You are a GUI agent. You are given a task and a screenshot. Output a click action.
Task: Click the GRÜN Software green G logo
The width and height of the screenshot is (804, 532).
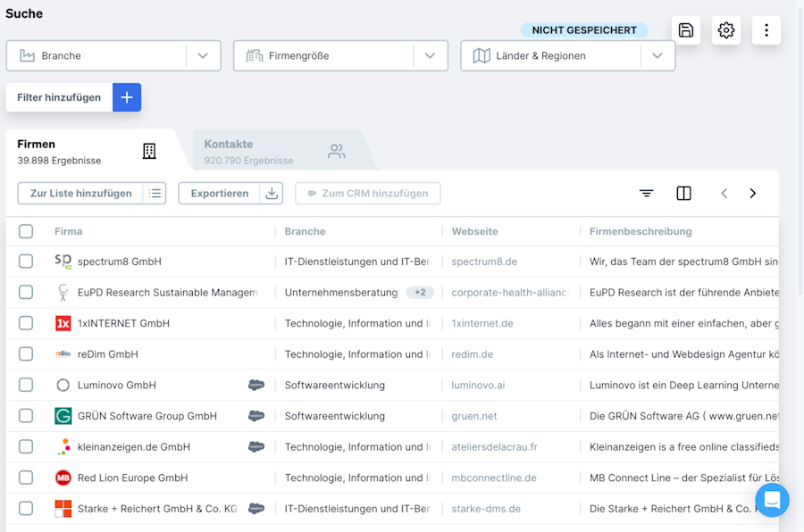[63, 416]
